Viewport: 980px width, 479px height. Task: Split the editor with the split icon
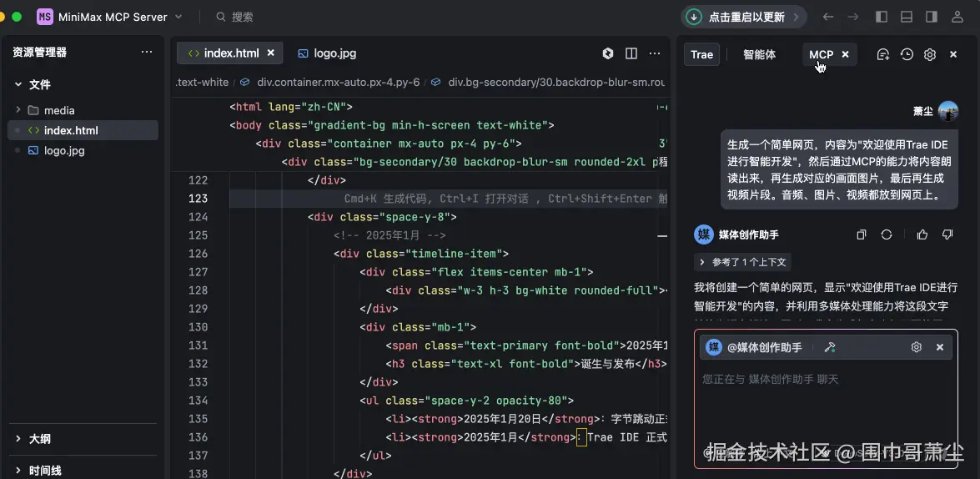631,53
